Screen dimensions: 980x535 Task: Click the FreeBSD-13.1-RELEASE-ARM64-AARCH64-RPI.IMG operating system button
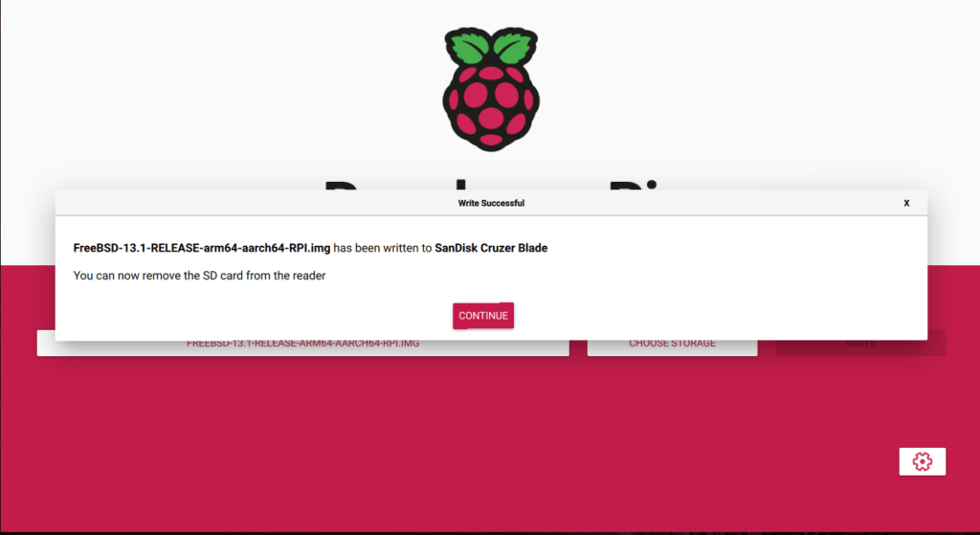tap(303, 344)
